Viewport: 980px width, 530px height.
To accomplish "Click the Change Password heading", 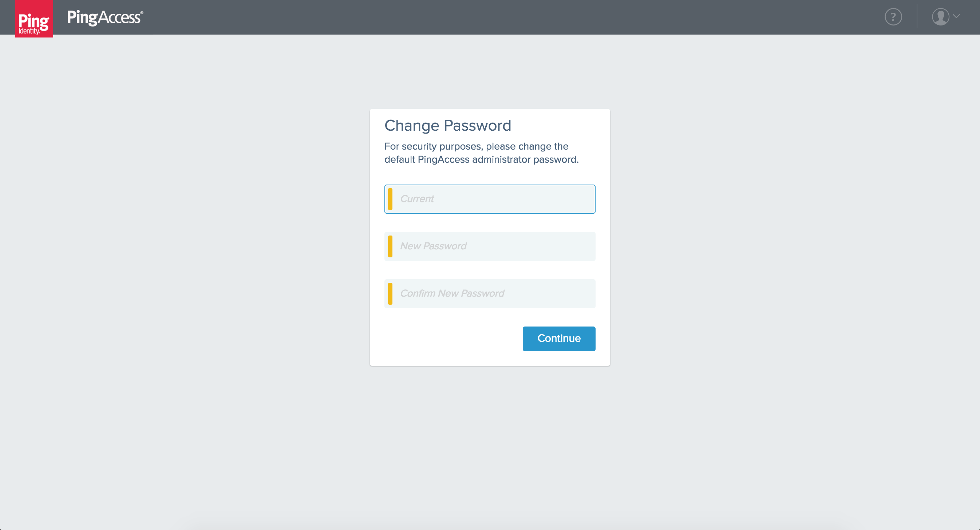I will [x=447, y=126].
